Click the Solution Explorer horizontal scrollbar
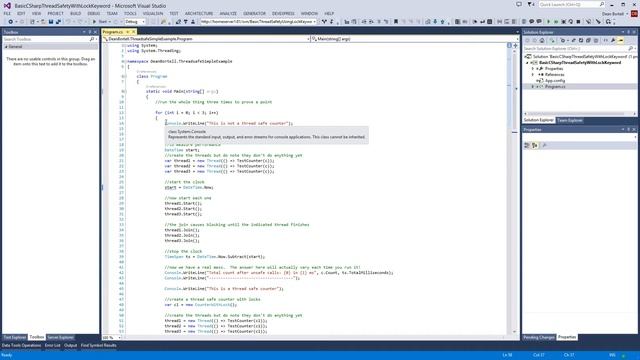The width and height of the screenshot is (640, 360). 580,114
